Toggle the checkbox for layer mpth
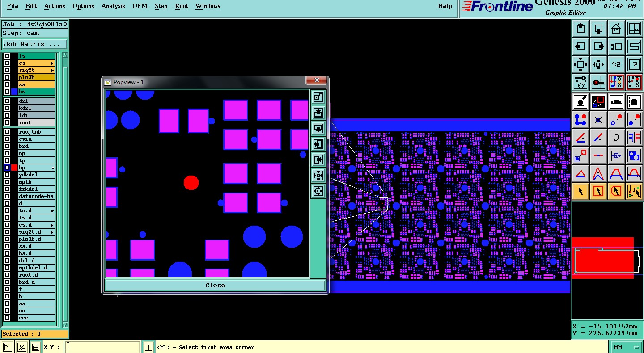This screenshot has height=353, width=644. click(x=7, y=182)
